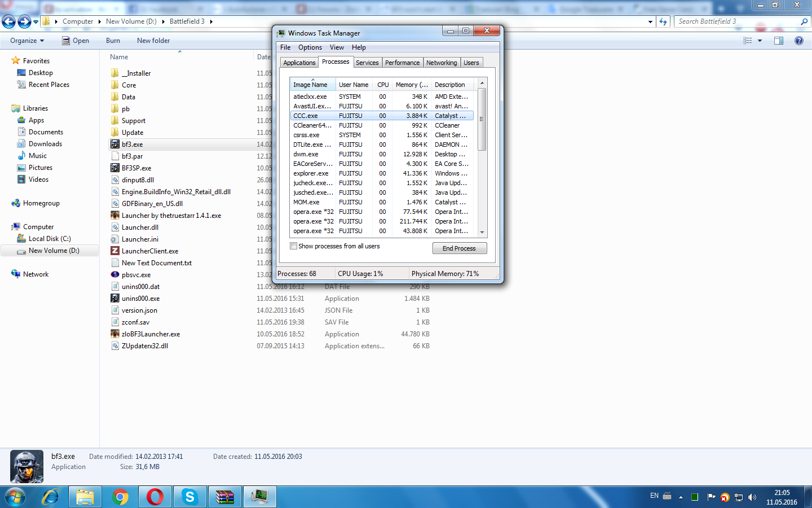Click the Forward arrow in Explorer

tap(24, 21)
